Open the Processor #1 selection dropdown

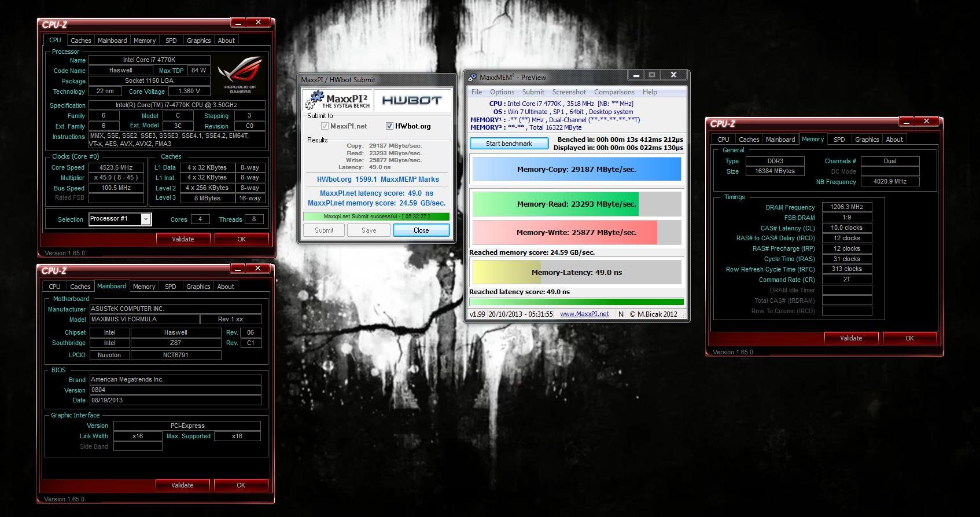(x=146, y=219)
